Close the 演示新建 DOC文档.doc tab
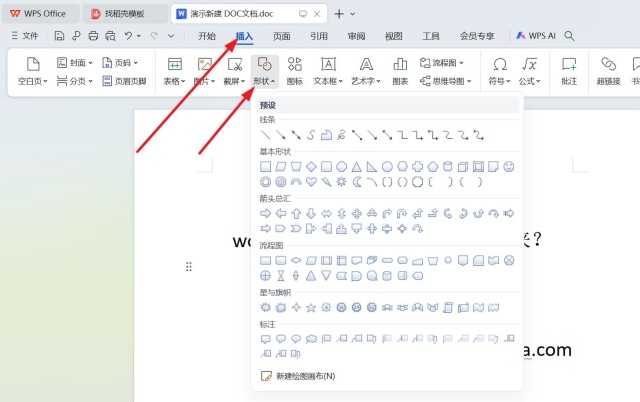This screenshot has height=402, width=640. tap(317, 14)
